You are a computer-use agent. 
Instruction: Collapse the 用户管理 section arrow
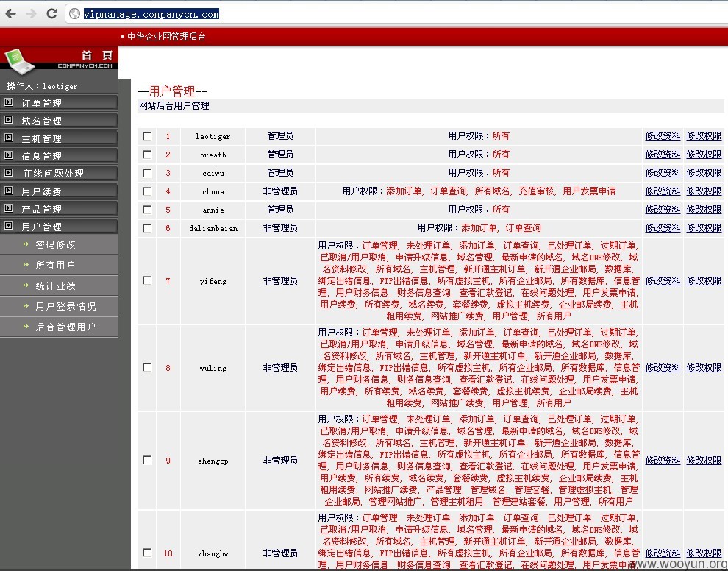point(8,226)
